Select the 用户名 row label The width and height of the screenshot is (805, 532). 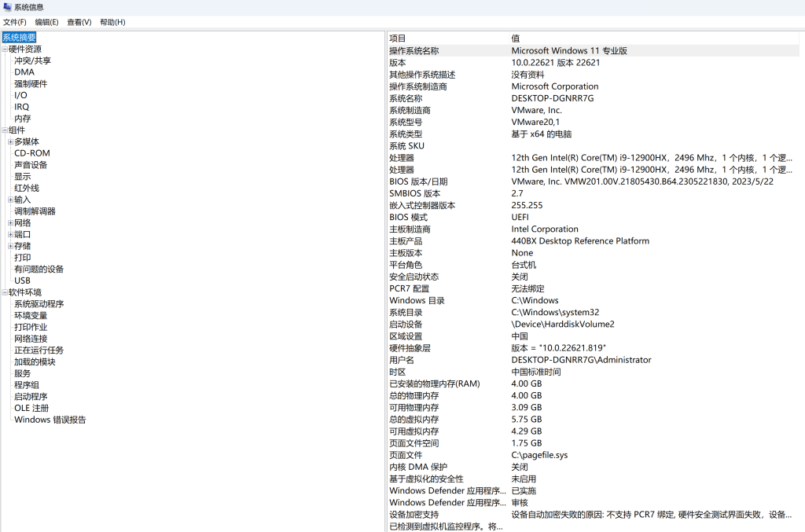pos(402,360)
